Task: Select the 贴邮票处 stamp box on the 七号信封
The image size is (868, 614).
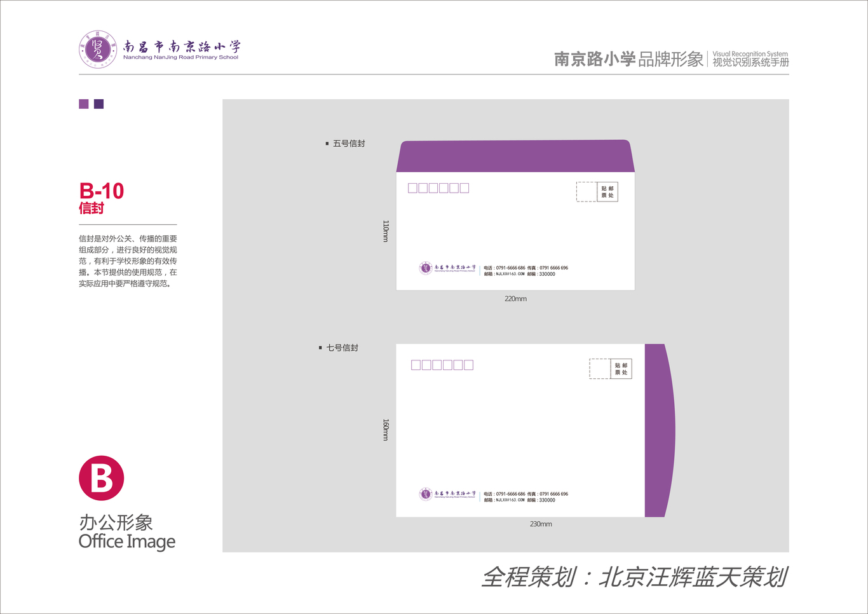Action: [621, 369]
